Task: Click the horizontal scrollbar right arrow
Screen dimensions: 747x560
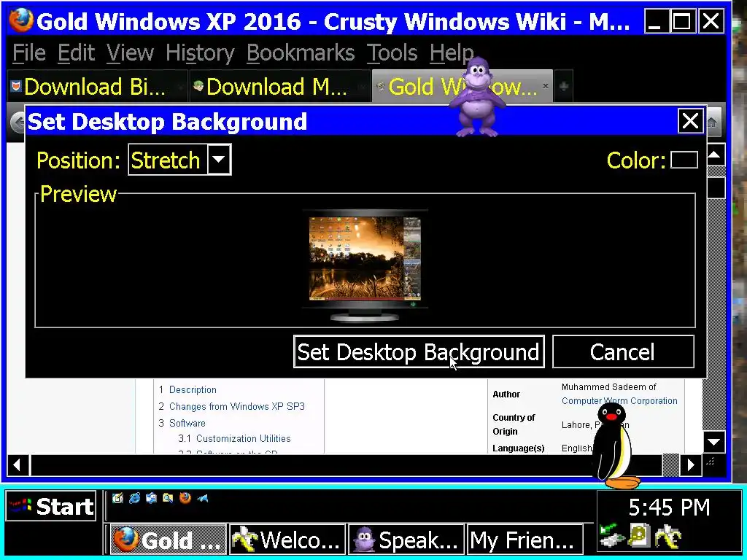Action: point(692,464)
